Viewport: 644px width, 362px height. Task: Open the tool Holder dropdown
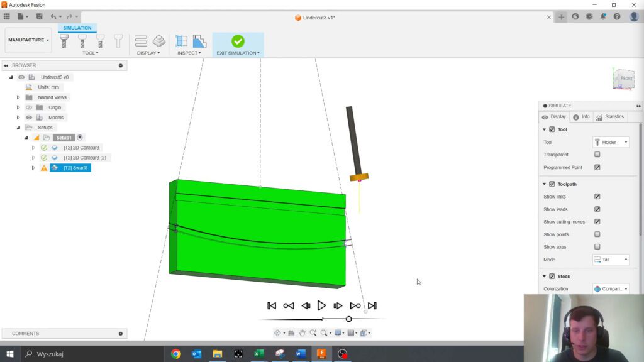coord(610,142)
